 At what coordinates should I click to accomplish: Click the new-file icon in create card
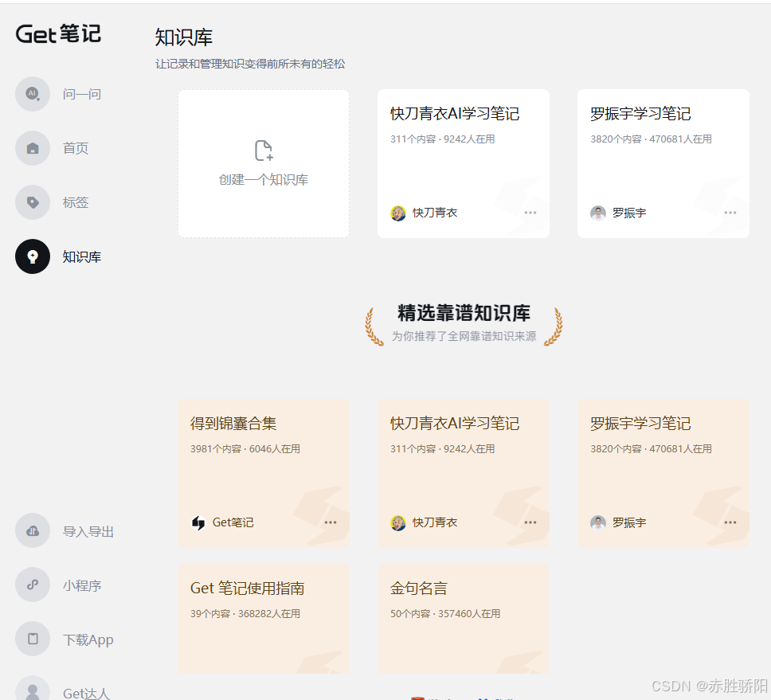point(264,151)
